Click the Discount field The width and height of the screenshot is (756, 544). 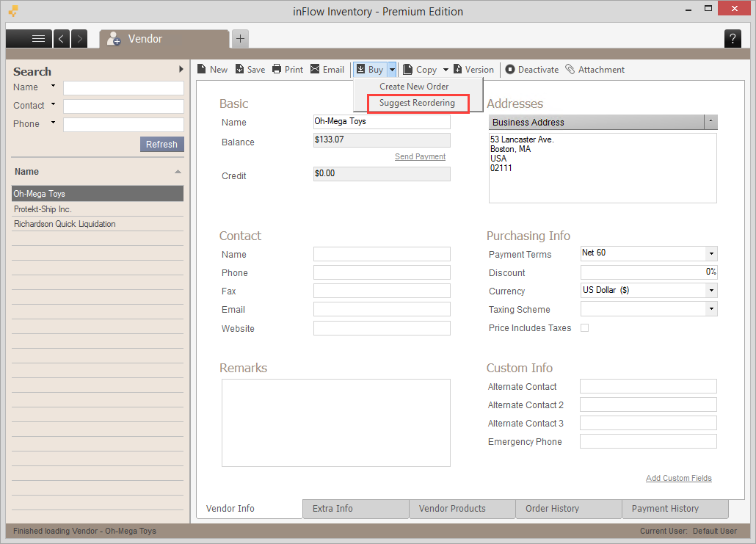click(649, 272)
